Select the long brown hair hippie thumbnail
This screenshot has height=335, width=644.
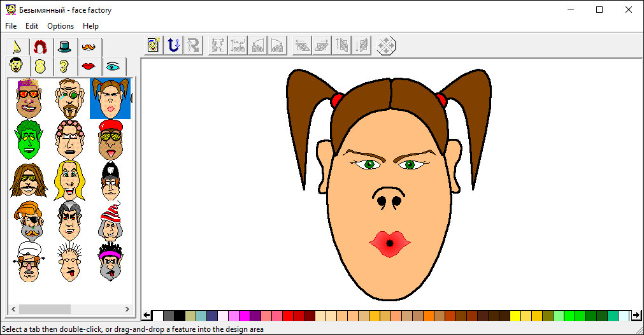tap(29, 180)
